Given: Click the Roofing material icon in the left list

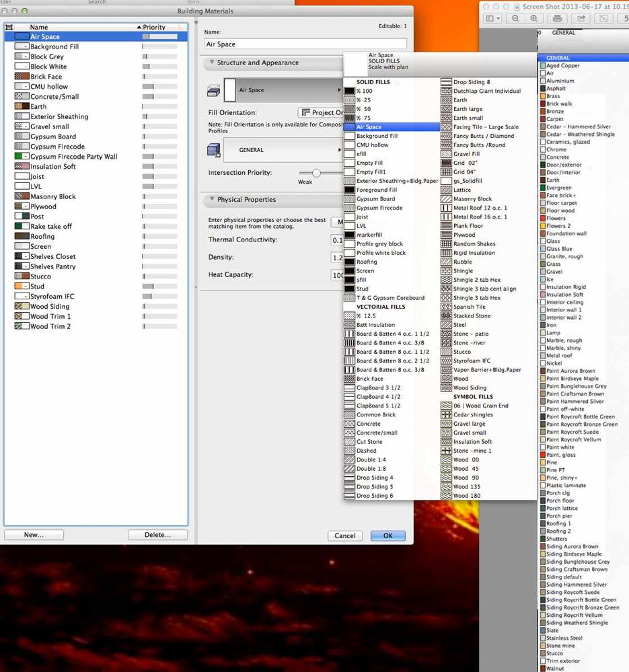Looking at the screenshot, I should click(x=22, y=236).
